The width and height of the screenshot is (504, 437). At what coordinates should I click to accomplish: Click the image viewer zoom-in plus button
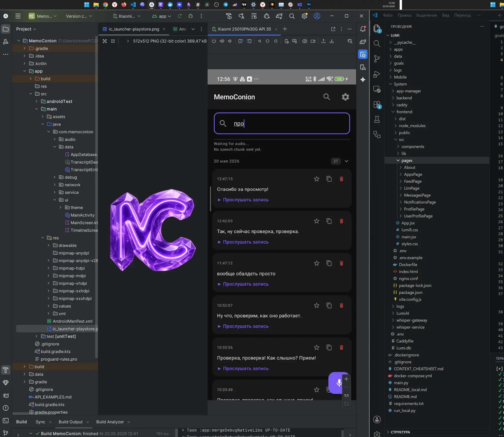coord(346,379)
